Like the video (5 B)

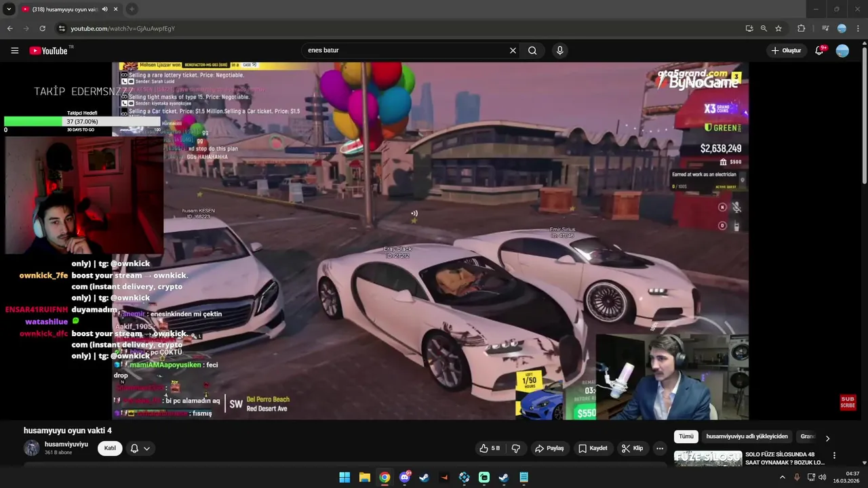490,448
